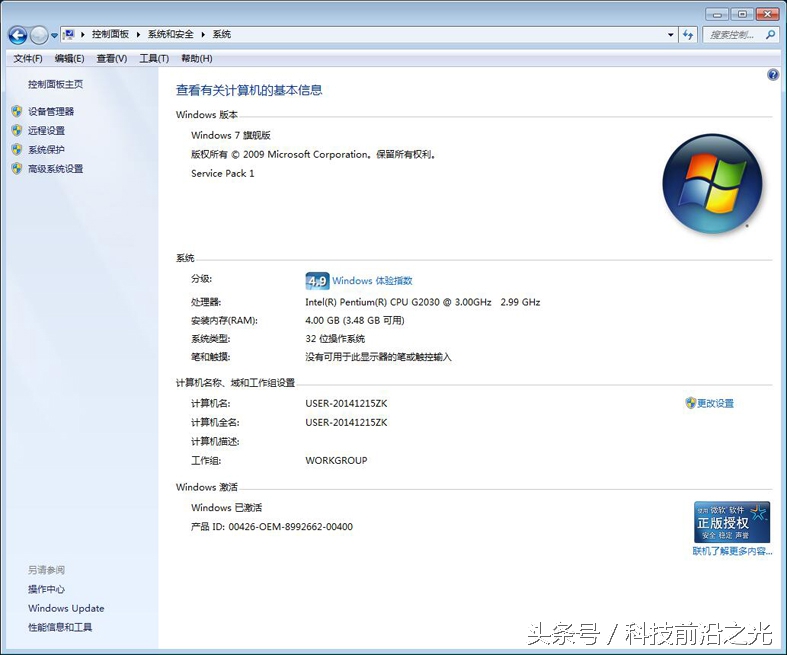This screenshot has height=655, width=787.
Task: Select 系统和安全 breadcrumb in address bar
Action: (170, 34)
